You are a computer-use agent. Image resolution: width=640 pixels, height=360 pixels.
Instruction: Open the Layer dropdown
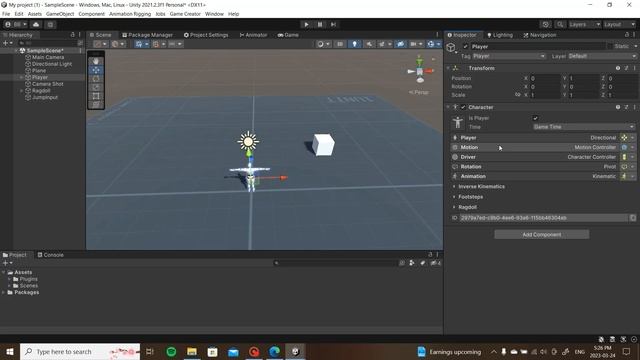coord(602,56)
